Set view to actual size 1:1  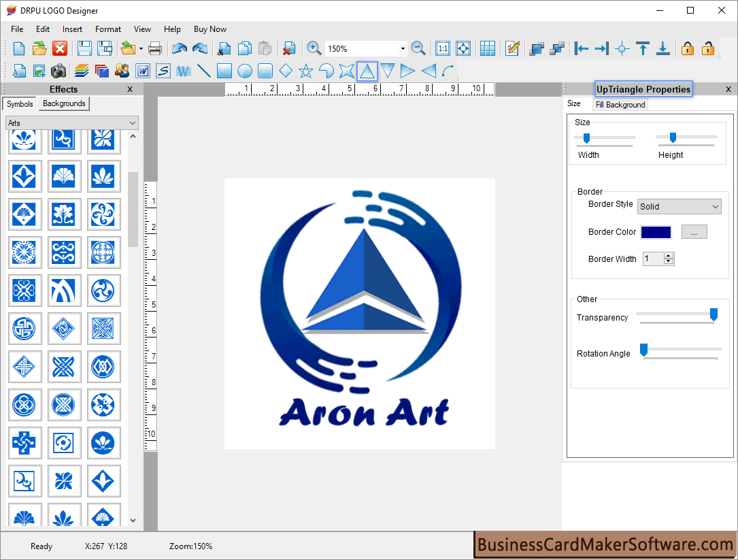click(x=443, y=48)
